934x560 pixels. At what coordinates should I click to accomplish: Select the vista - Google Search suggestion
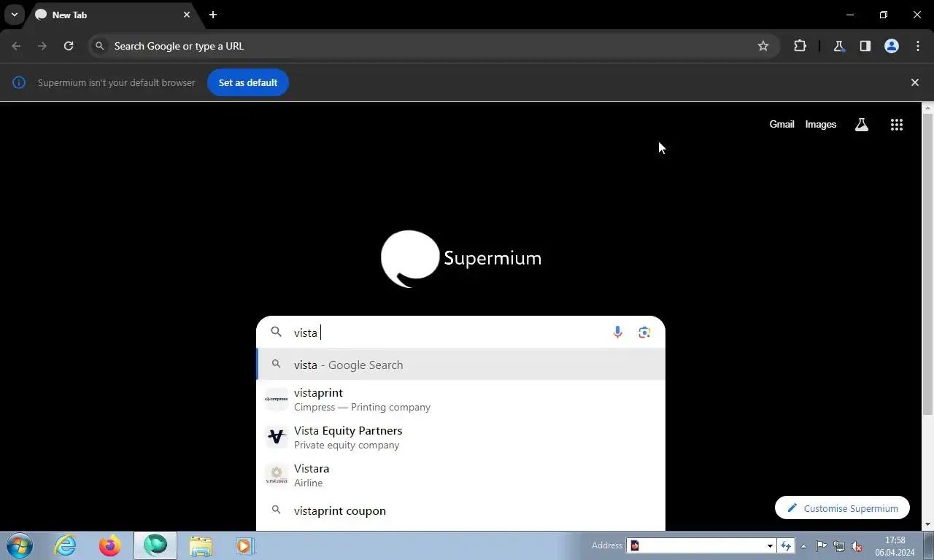[x=460, y=365]
